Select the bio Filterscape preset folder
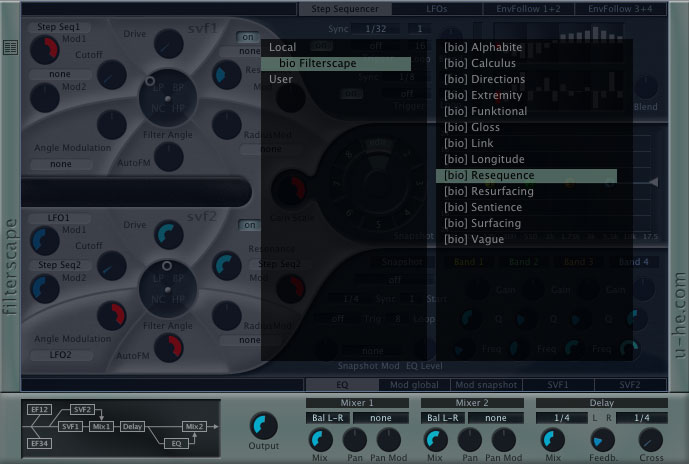The width and height of the screenshot is (689, 464). tap(336, 63)
